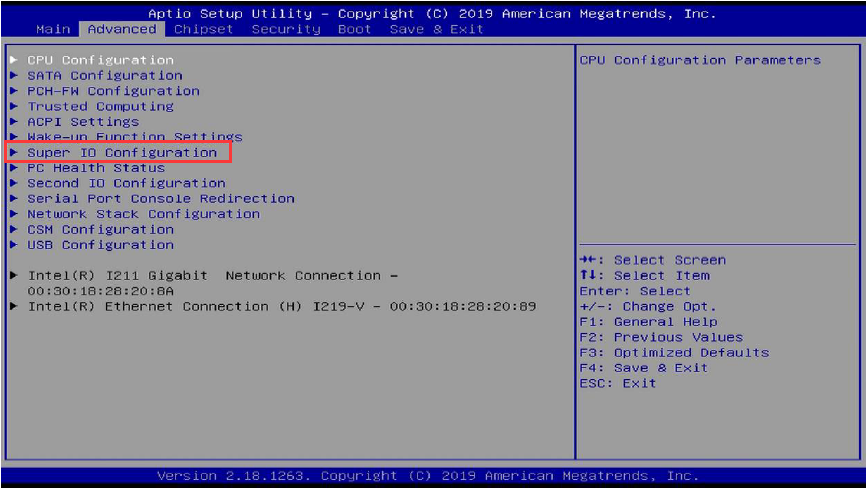Open the highlighted Super IO Configuration

point(121,152)
